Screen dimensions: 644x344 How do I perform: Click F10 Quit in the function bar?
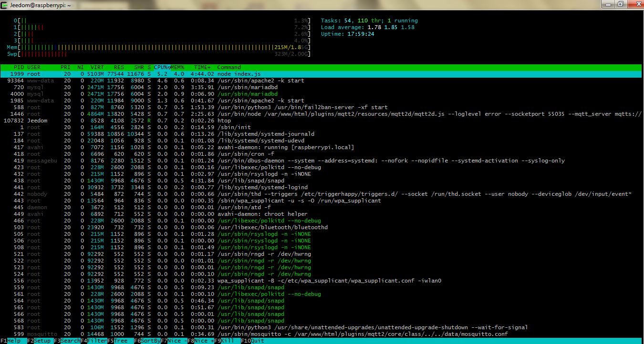[x=252, y=341]
